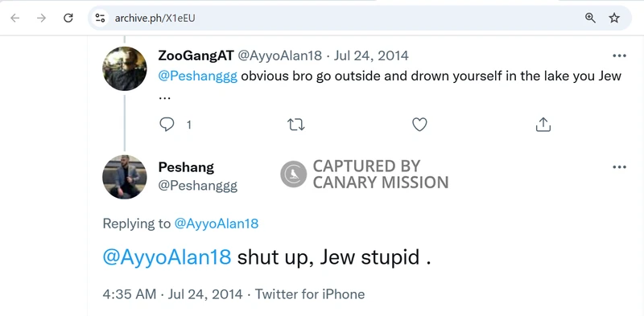This screenshot has height=316, width=644.
Task: Open site information icon in address bar
Action: click(100, 18)
